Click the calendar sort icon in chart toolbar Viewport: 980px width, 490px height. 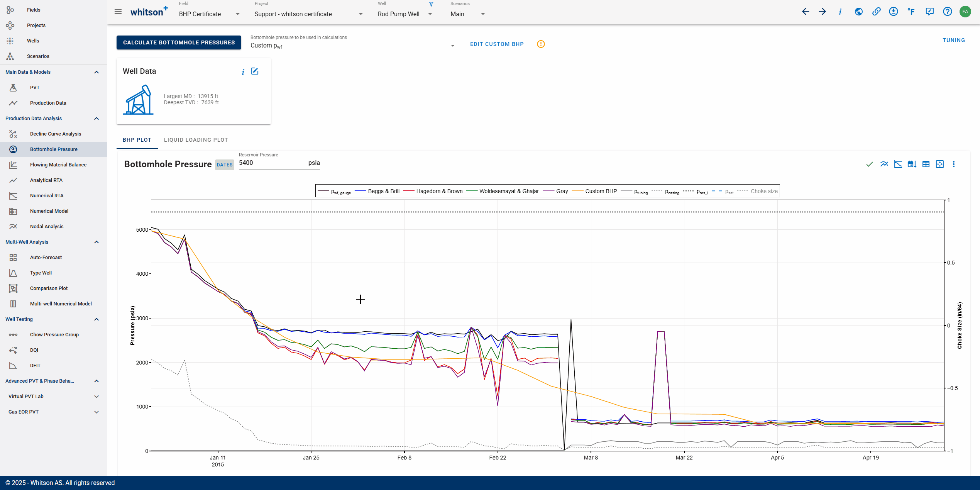(912, 164)
